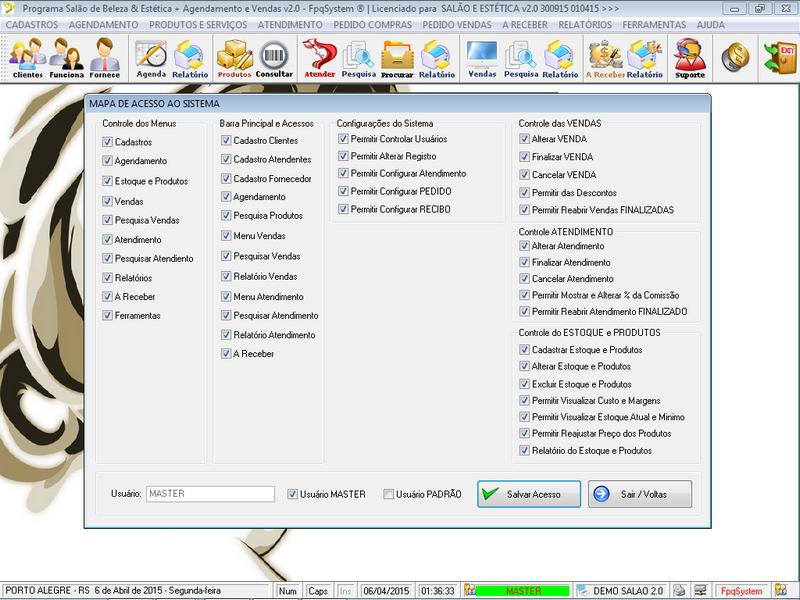Open the A RECEBER menu
The height and width of the screenshot is (600, 800).
click(x=525, y=24)
